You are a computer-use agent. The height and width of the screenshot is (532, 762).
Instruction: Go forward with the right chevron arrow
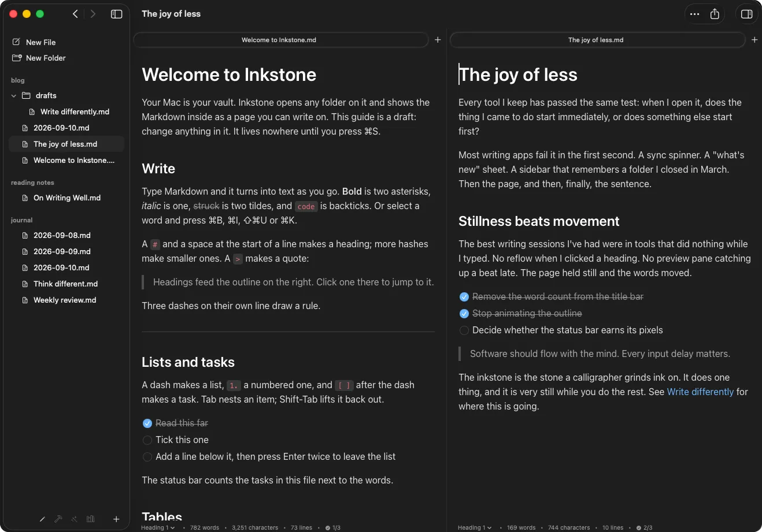pyautogui.click(x=93, y=14)
